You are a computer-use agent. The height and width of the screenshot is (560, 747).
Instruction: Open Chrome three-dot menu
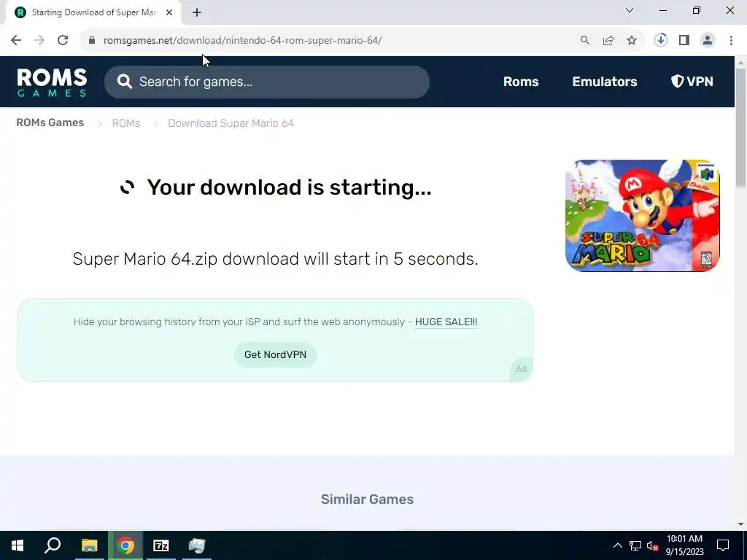731,41
